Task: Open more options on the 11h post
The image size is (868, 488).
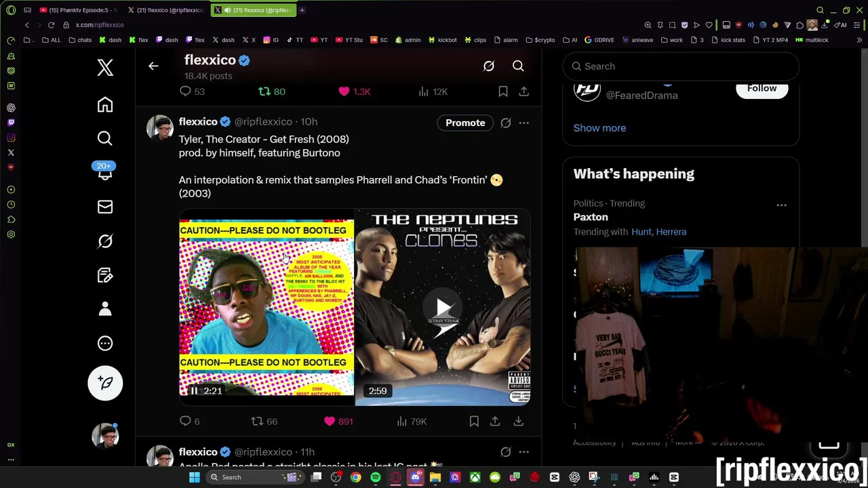Action: coord(524,452)
